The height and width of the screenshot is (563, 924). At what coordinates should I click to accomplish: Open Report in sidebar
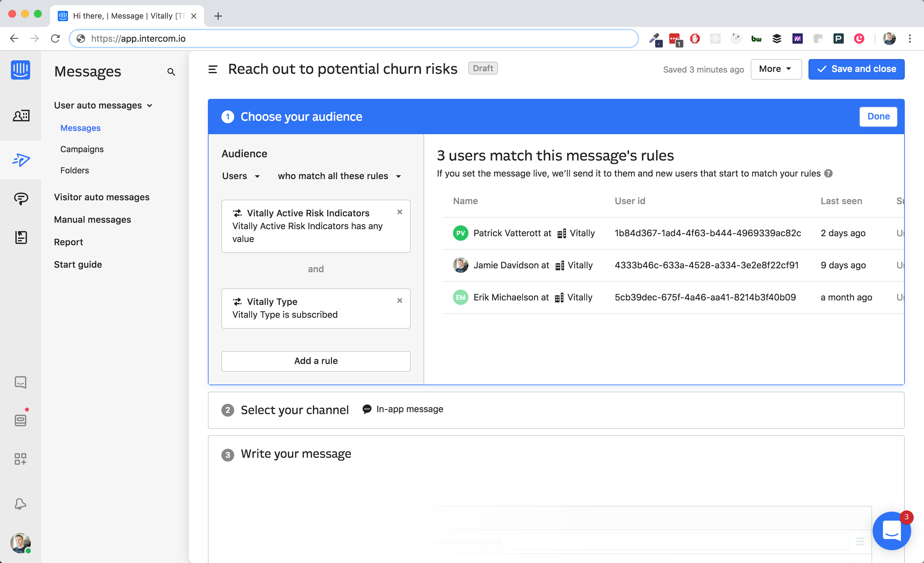pos(68,242)
